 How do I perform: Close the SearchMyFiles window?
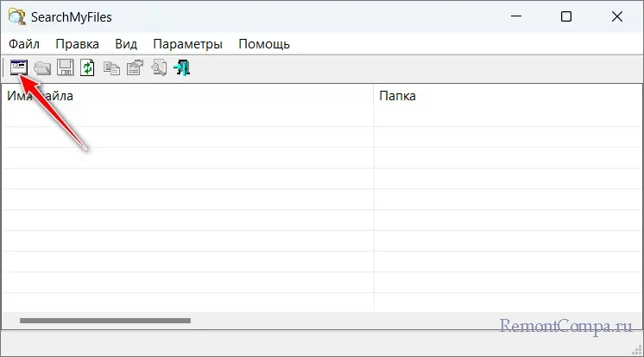point(616,16)
